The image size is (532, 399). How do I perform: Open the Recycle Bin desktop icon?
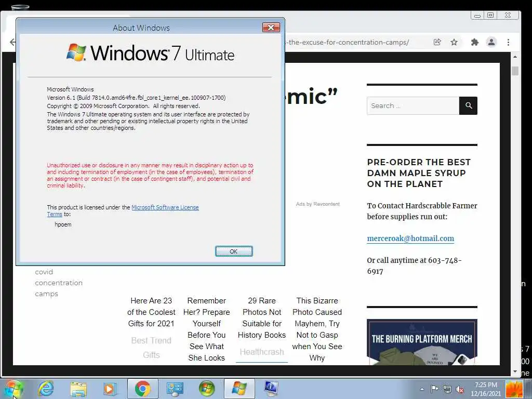(20, 7)
